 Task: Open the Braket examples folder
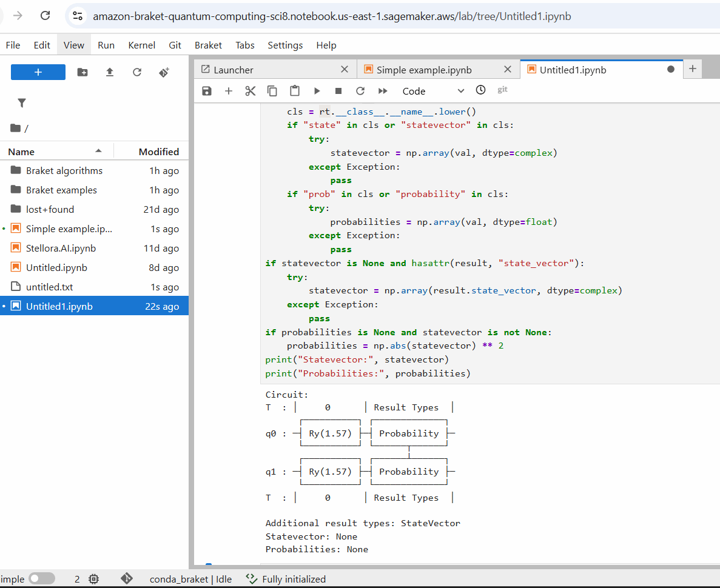pyautogui.click(x=61, y=190)
